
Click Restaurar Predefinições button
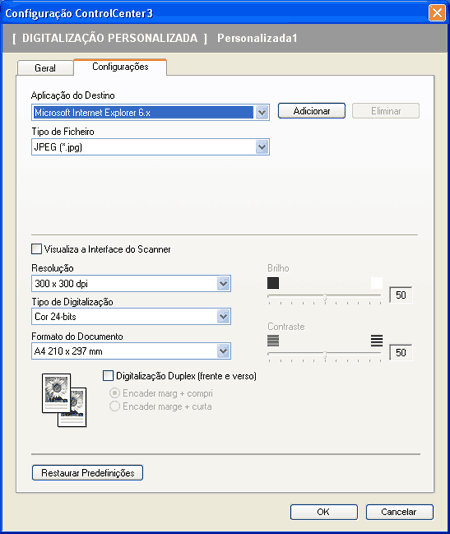[x=88, y=473]
